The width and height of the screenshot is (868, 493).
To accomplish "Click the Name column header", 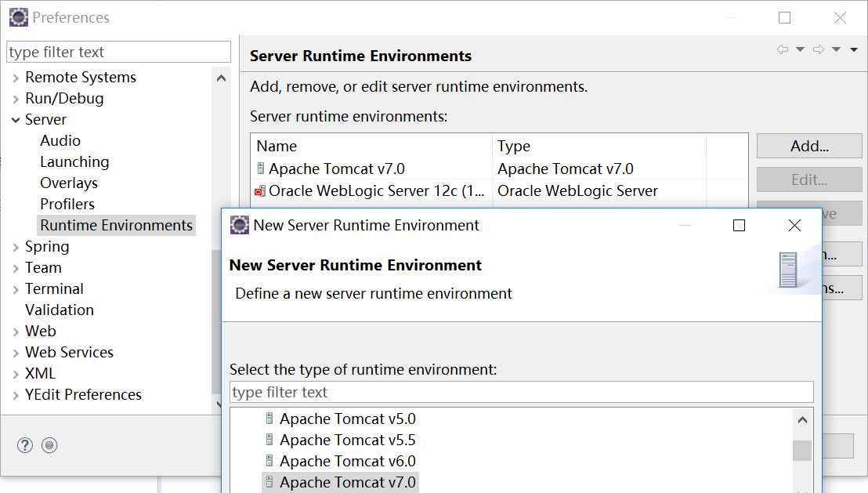I will (371, 147).
